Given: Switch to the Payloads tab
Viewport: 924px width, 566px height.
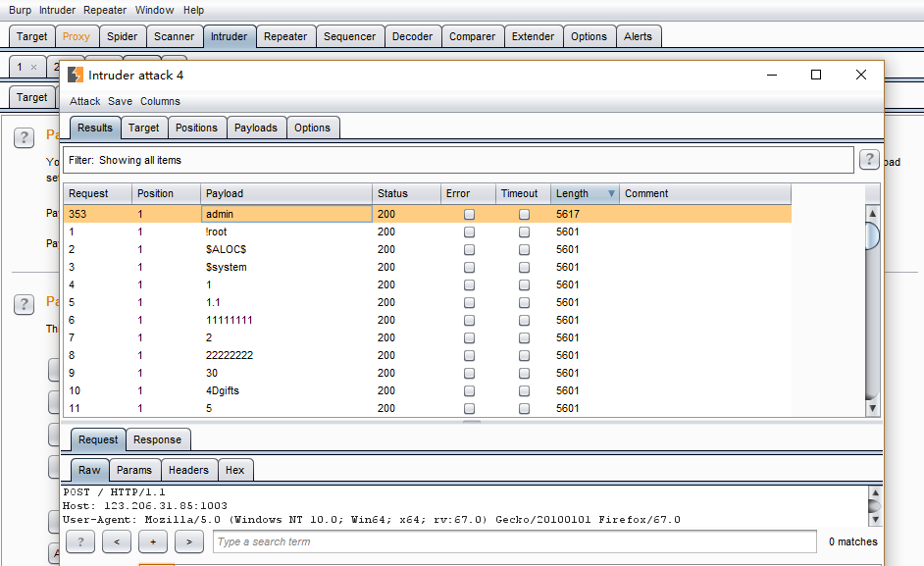Looking at the screenshot, I should pos(256,128).
